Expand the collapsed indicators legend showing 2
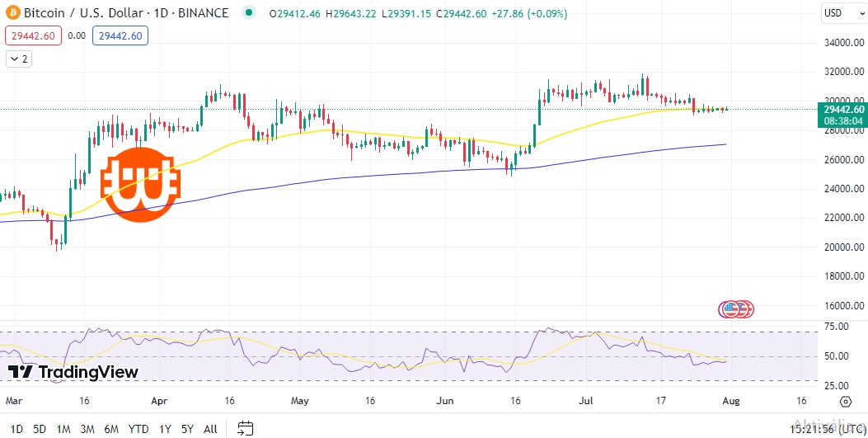The image size is (868, 438). coord(19,59)
